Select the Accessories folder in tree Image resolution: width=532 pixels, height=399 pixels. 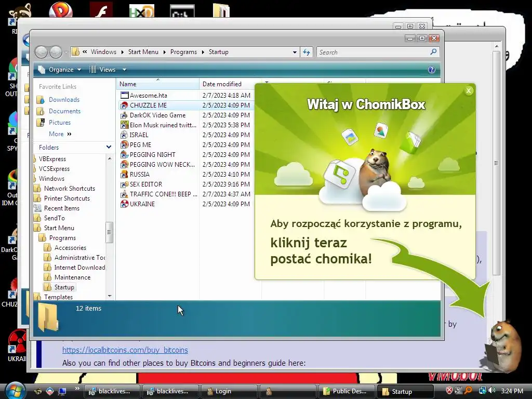point(70,248)
